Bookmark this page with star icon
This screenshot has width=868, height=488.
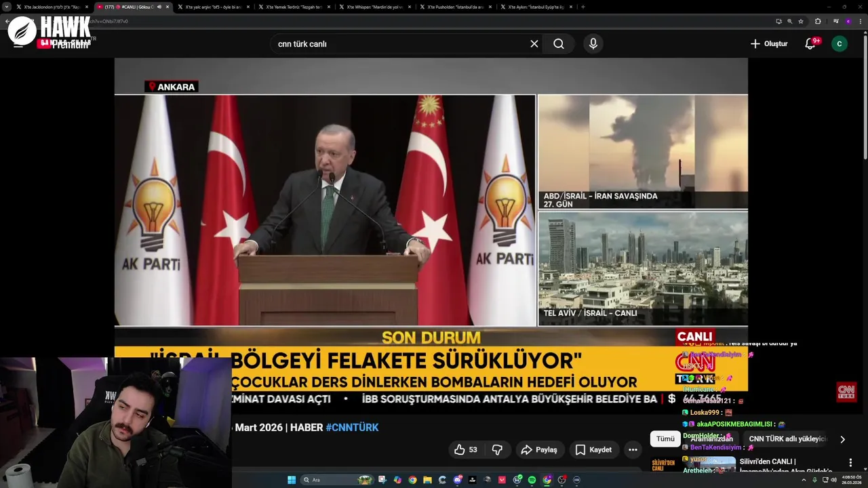(801, 21)
